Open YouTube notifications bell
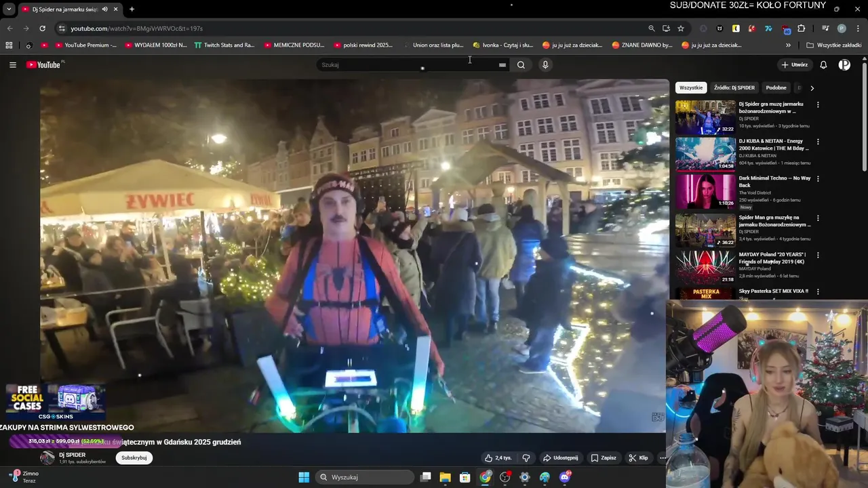Image resolution: width=868 pixels, height=488 pixels. pyautogui.click(x=823, y=65)
